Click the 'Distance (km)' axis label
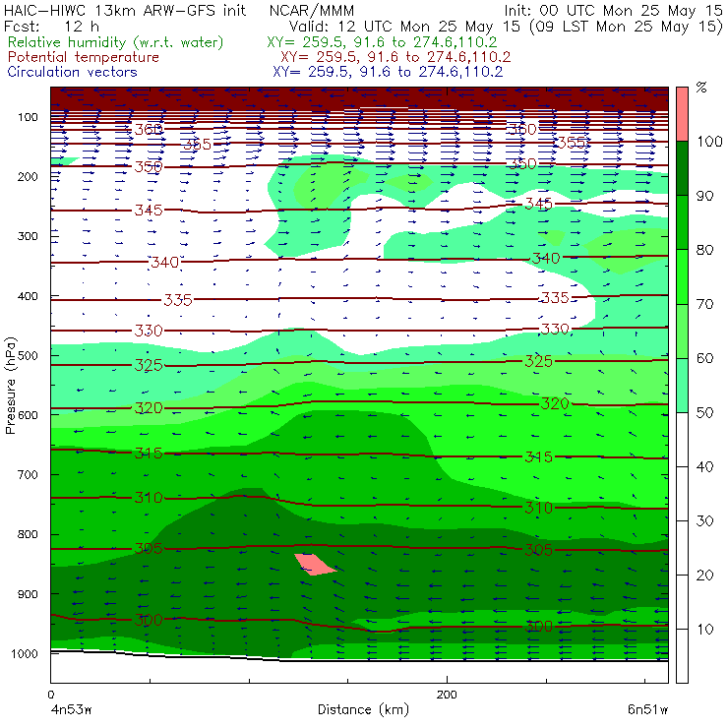728x728 pixels. (363, 709)
